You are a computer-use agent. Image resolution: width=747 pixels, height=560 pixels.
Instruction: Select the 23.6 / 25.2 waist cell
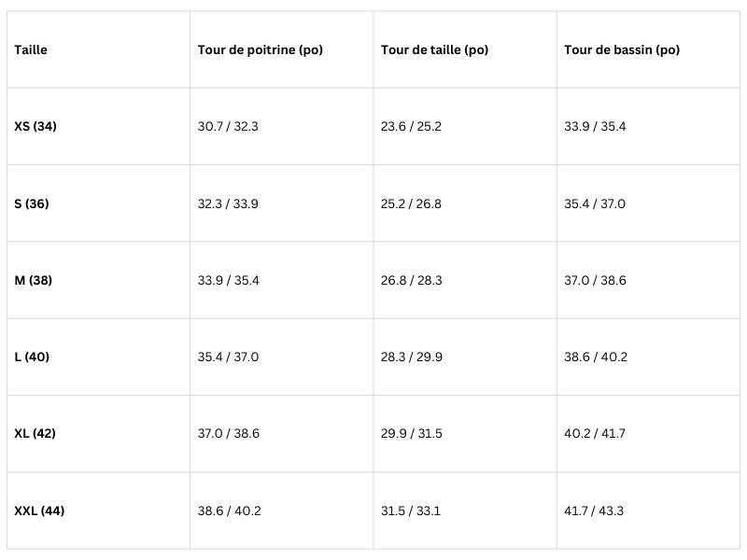[411, 126]
